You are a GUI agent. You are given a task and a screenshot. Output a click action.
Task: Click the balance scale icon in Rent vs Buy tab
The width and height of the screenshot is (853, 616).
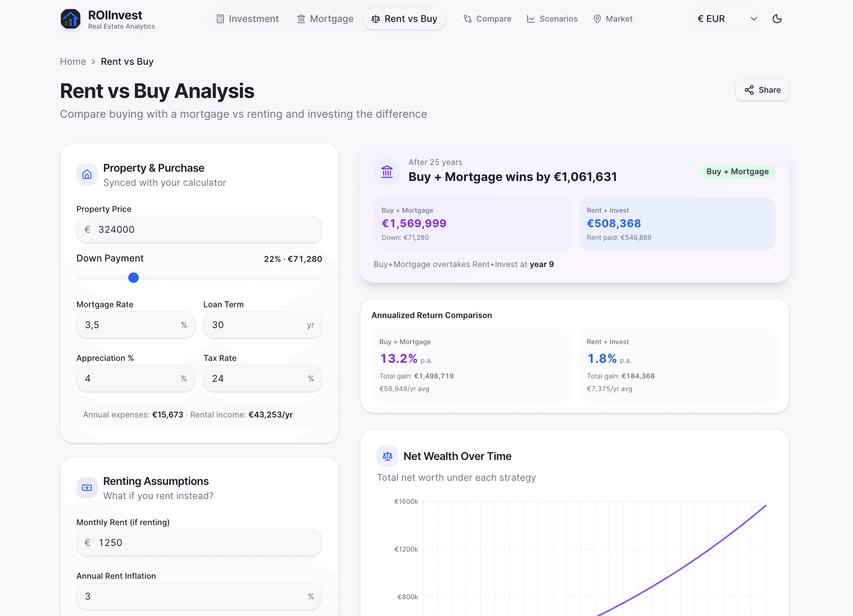tap(375, 19)
